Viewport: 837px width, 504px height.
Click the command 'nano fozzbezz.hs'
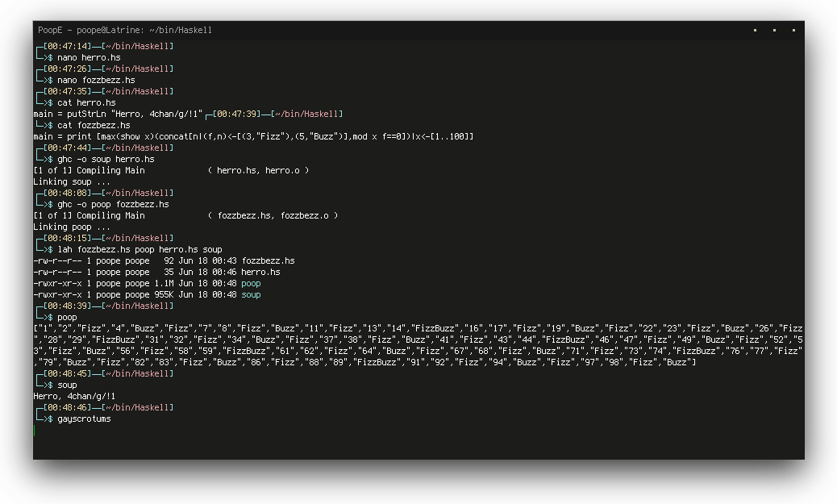97,80
